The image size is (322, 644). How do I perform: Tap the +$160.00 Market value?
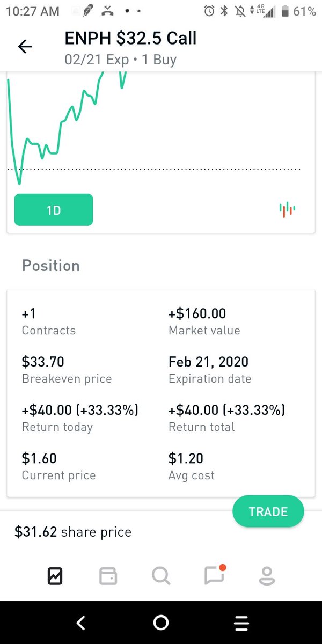click(197, 313)
